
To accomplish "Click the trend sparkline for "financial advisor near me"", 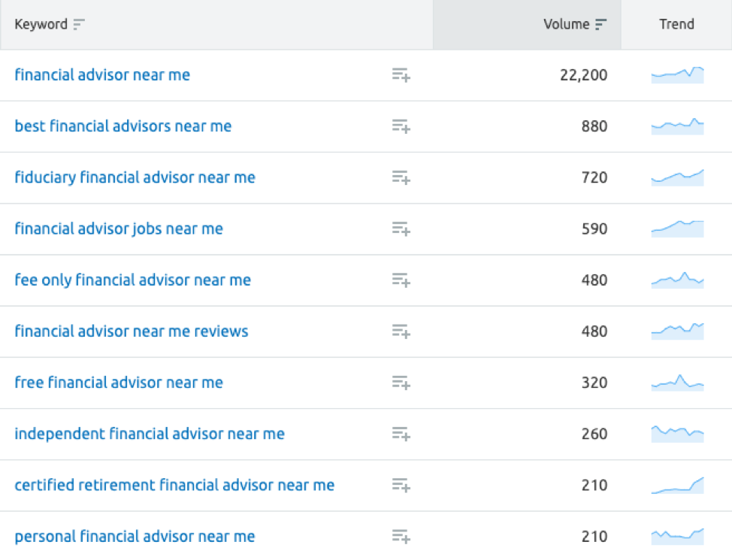I will click(677, 75).
